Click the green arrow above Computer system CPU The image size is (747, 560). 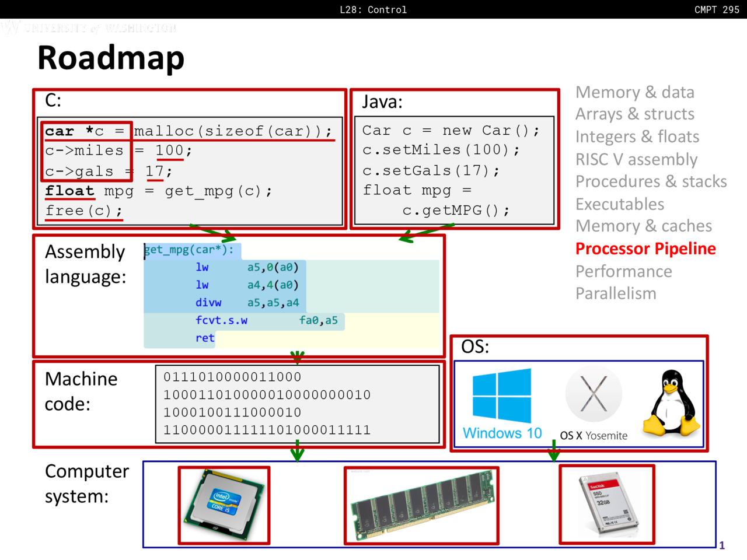click(x=298, y=452)
